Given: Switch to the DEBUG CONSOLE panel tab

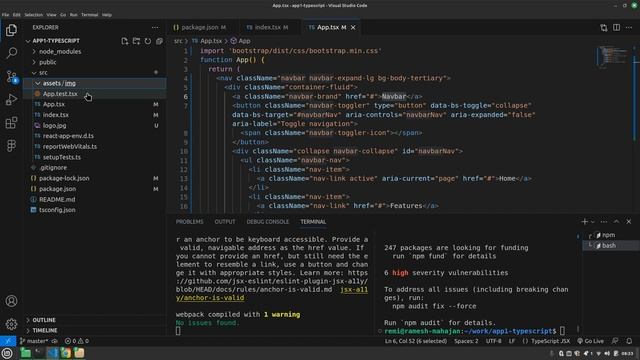Looking at the screenshot, I should point(268,222).
